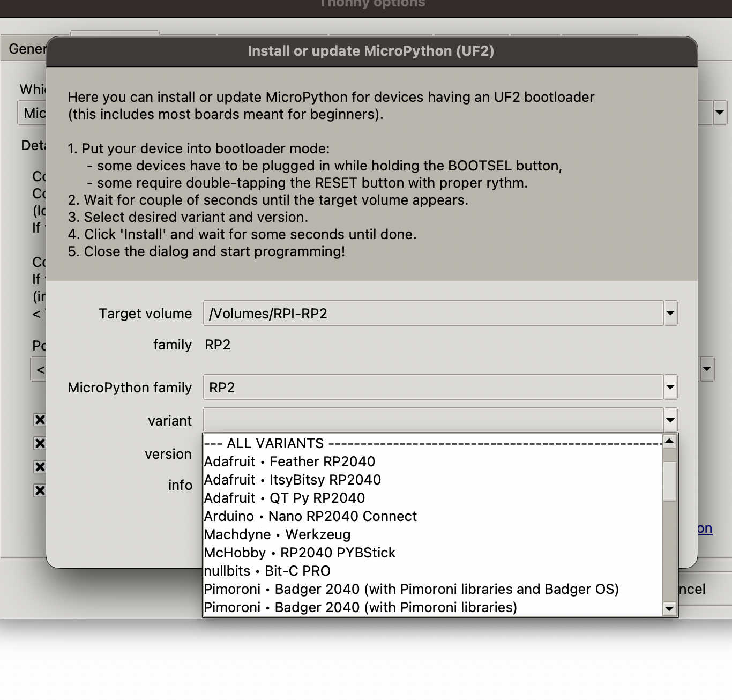
Task: Select Arduino Nano RP2040 Connect variant
Action: tap(433, 516)
